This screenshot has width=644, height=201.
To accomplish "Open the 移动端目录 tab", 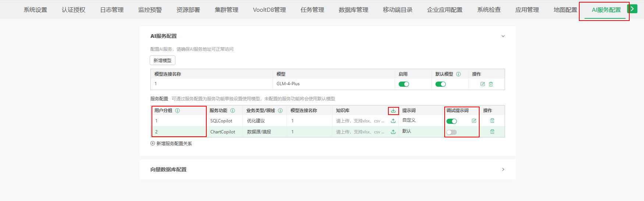I will 398,10.
